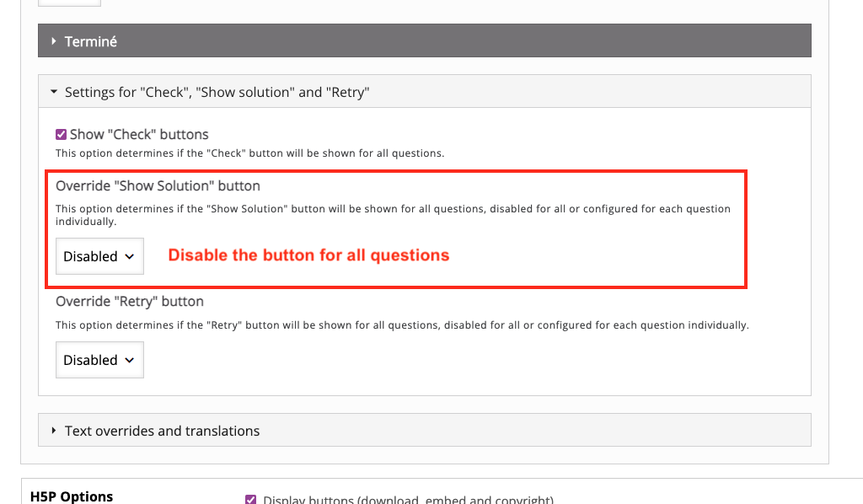Expand the Text overrides and translations triangle icon
Screen dimensions: 863x504
tap(53, 431)
